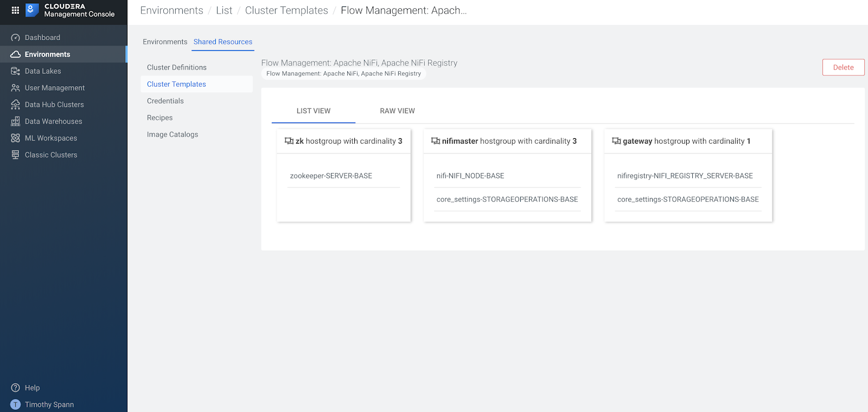Click the Environments breadcrumb link
The width and height of the screenshot is (868, 412).
(171, 10)
